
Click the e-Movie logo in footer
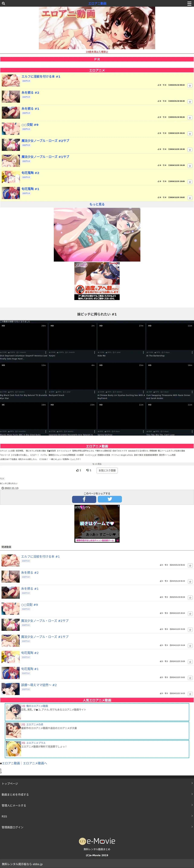(x=97, y=841)
